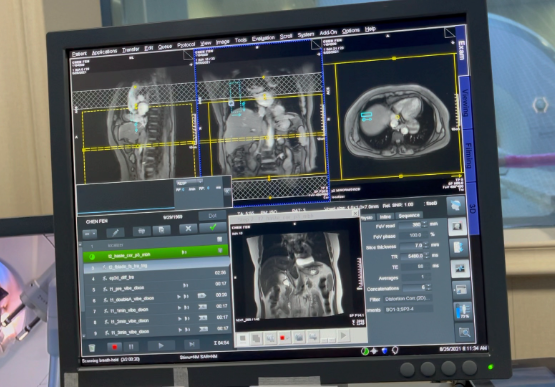Click the X cancel button in queue toolbar
The width and height of the screenshot is (555, 387).
tap(188, 229)
